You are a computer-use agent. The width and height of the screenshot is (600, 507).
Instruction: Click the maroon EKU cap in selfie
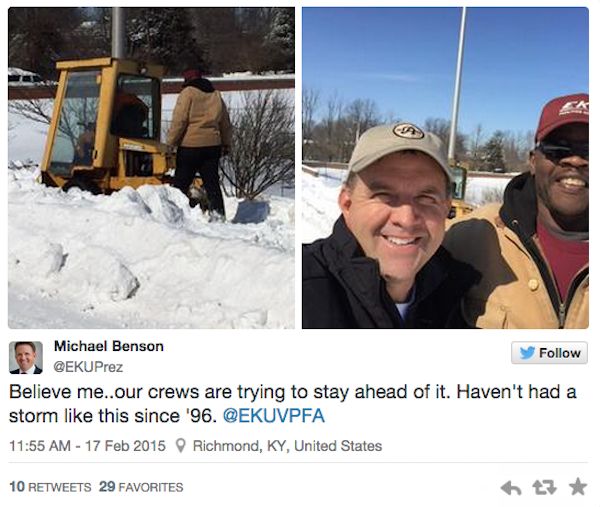[x=562, y=117]
